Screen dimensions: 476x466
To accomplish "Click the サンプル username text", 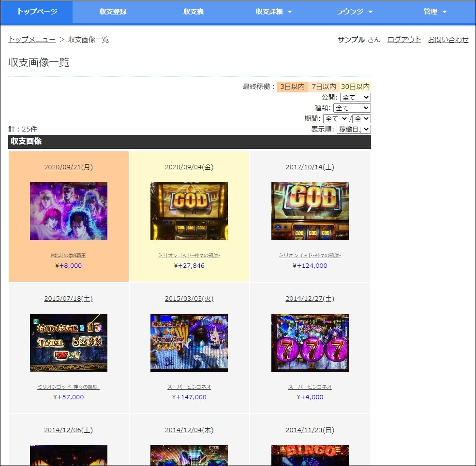I will click(x=351, y=40).
